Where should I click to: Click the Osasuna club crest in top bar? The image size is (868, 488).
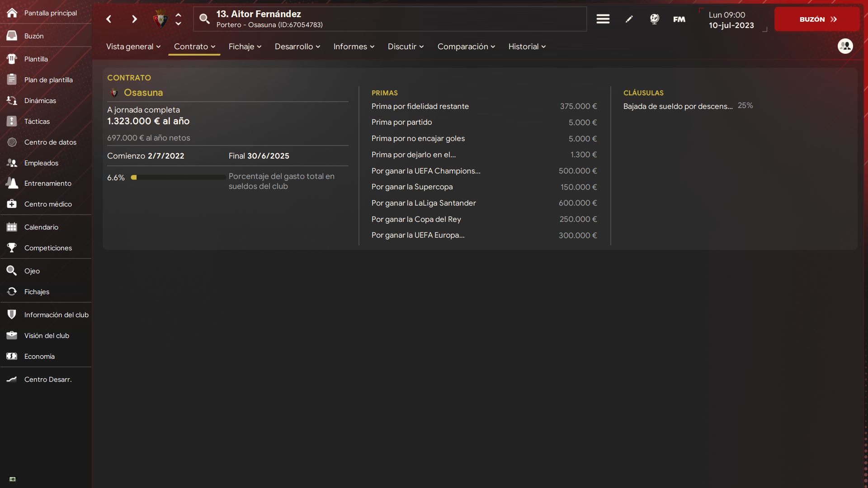point(160,19)
